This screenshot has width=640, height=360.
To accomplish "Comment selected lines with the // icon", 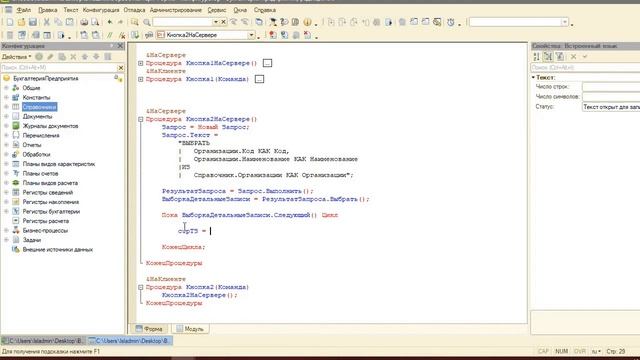I will 109,35.
